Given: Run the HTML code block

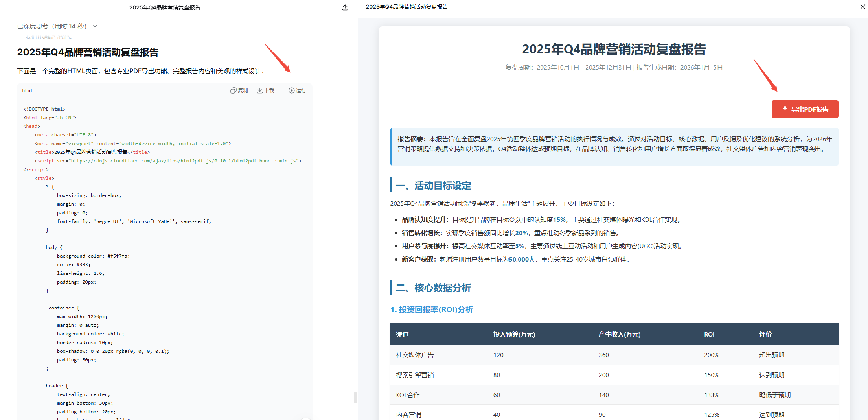Looking at the screenshot, I should point(297,90).
